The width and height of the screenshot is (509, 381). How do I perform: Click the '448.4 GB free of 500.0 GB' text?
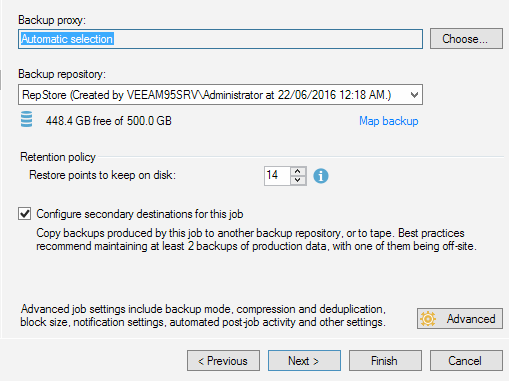[x=109, y=121]
